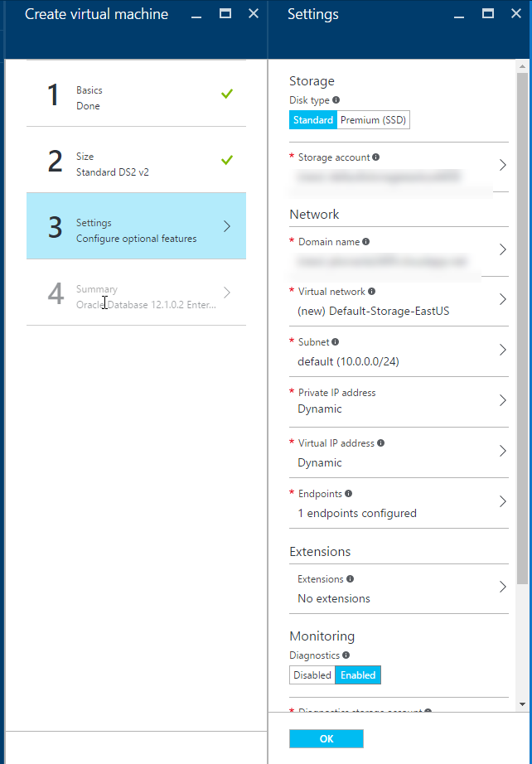Expand the Endpoints configuration
Viewport: 532px width, 764px height.
coord(501,503)
